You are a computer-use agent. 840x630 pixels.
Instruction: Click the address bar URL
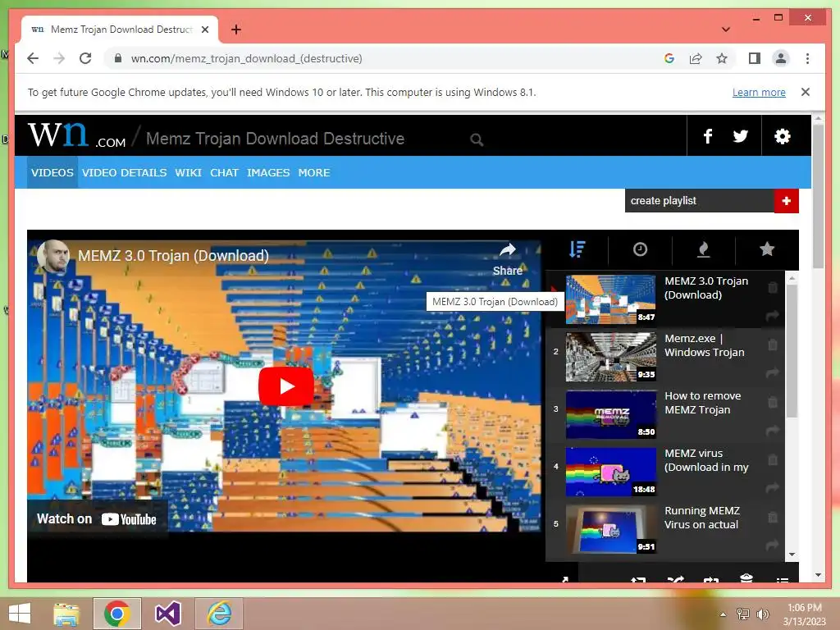pyautogui.click(x=246, y=58)
